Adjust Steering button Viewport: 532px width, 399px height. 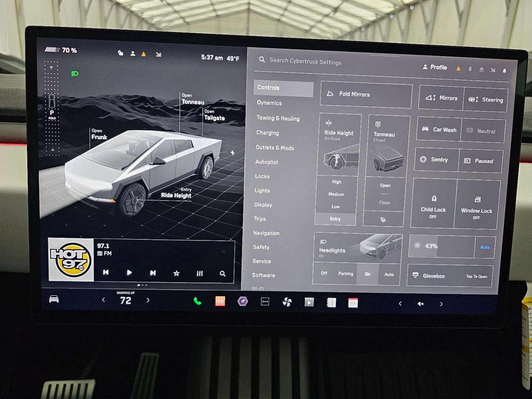pos(485,100)
